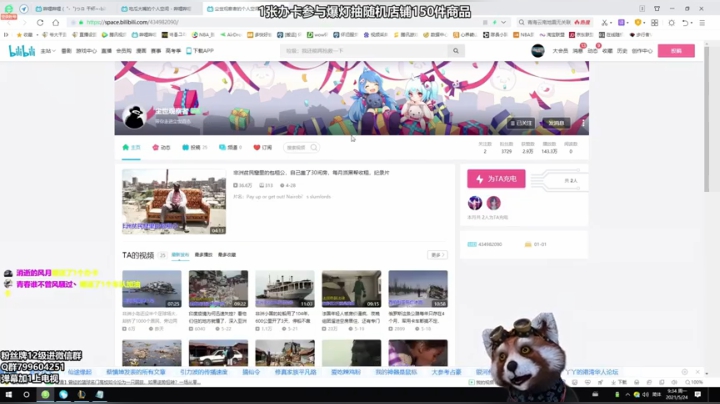
Task: Click the 为TA充电 button
Action: coord(496,179)
